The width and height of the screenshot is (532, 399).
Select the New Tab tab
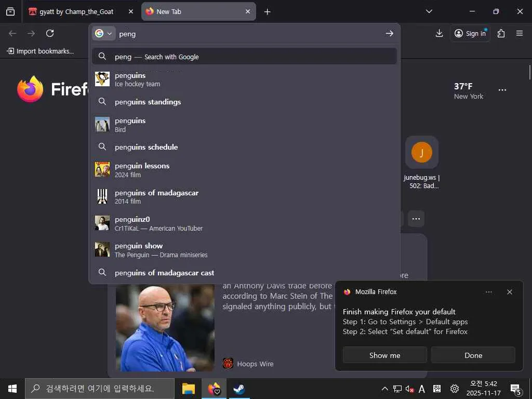(x=198, y=11)
